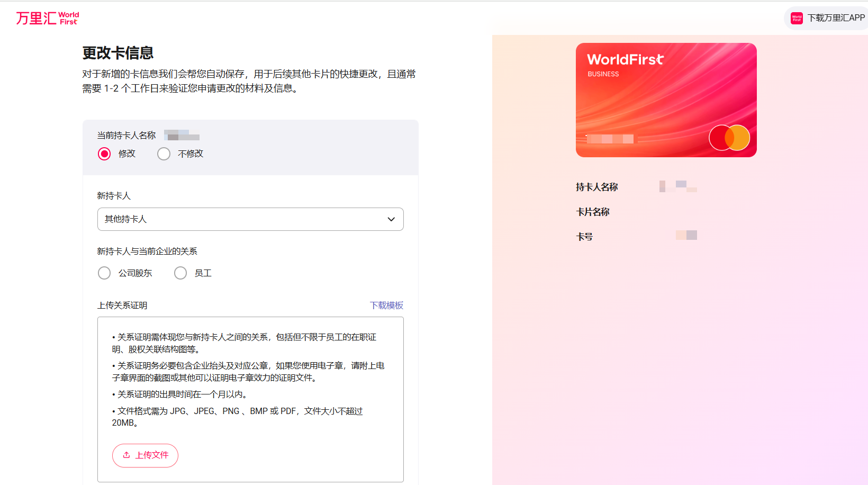
Task: Click the BUSINESS label on the WorldFirst card
Action: pyautogui.click(x=603, y=74)
